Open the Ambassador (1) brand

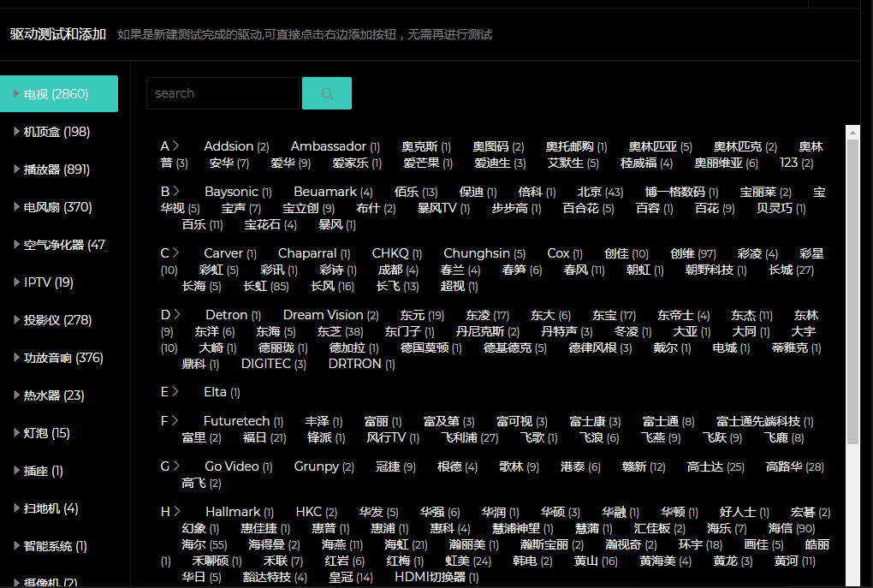point(336,146)
